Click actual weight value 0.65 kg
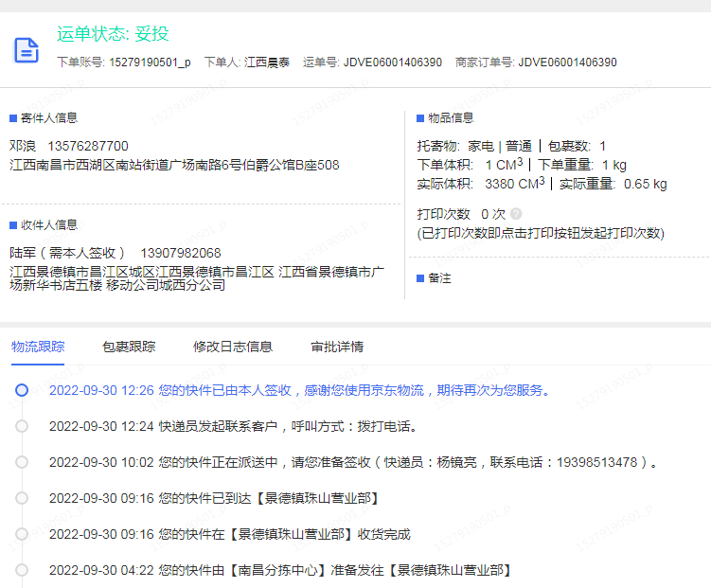Image resolution: width=711 pixels, height=588 pixels. (646, 184)
